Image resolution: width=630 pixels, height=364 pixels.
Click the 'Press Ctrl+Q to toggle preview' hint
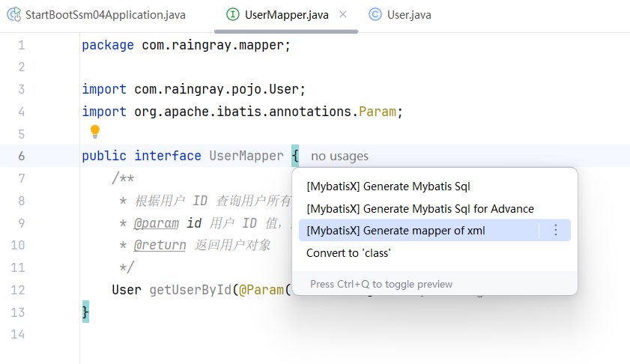(381, 284)
